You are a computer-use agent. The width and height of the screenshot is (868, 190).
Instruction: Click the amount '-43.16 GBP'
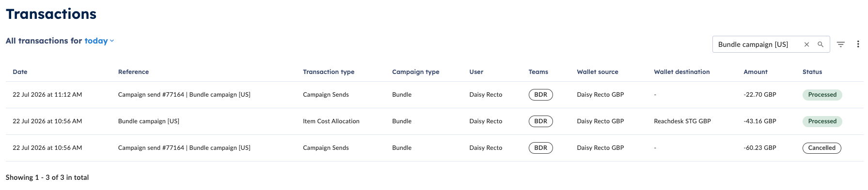click(x=759, y=121)
